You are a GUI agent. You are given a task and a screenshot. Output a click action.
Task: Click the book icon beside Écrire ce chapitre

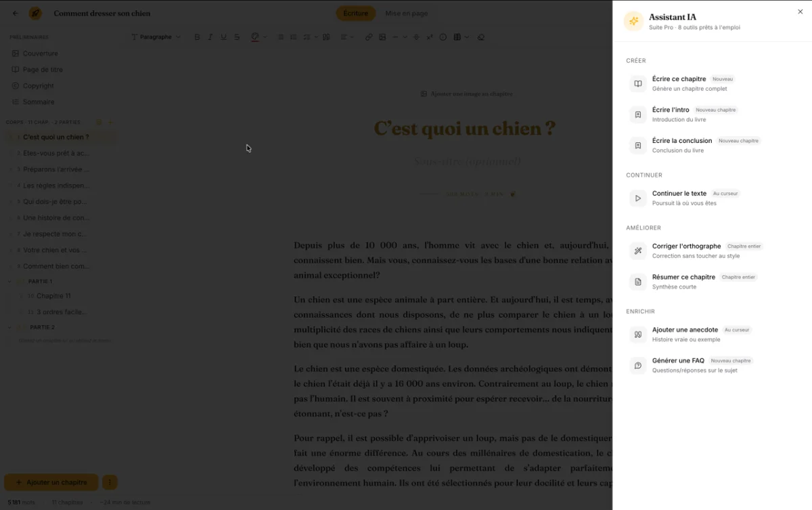pos(637,84)
